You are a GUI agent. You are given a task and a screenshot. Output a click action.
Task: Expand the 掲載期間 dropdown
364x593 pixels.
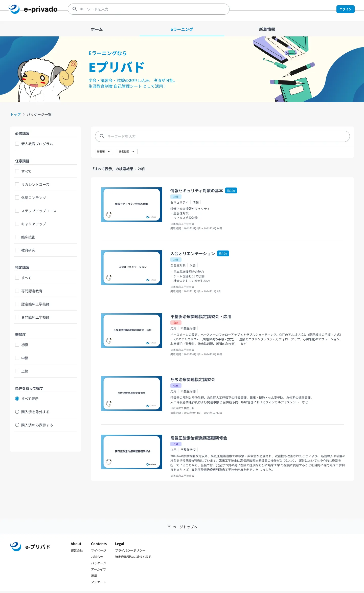click(x=127, y=151)
